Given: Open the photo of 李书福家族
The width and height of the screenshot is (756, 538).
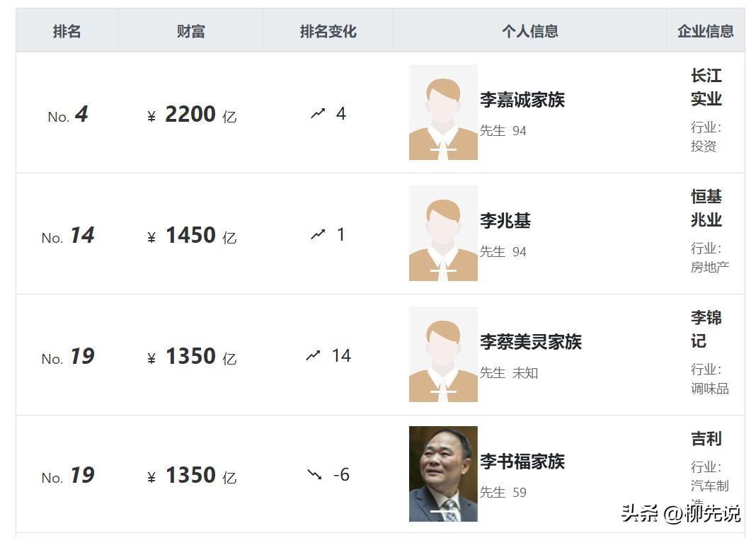Looking at the screenshot, I should pos(443,474).
